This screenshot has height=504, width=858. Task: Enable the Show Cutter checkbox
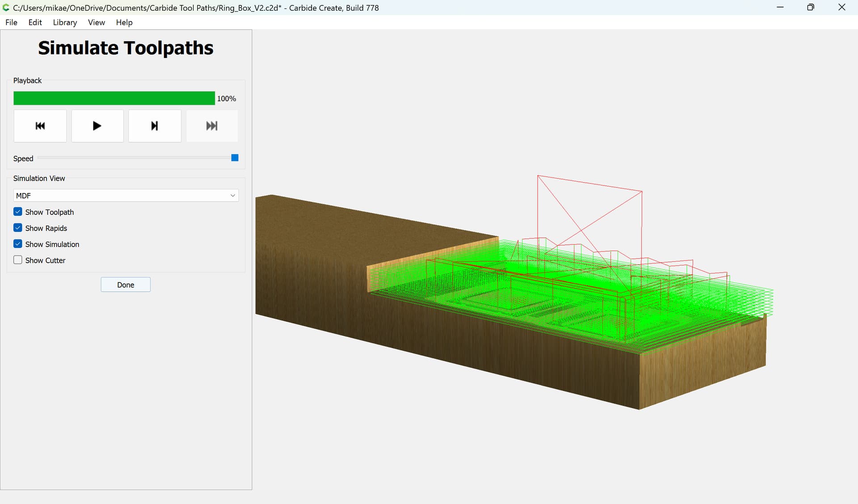point(18,260)
